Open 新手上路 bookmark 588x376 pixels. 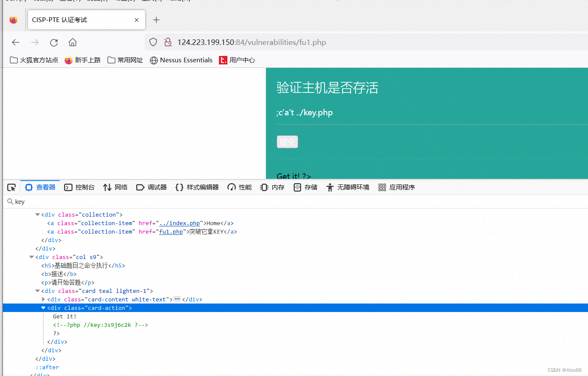(x=83, y=60)
